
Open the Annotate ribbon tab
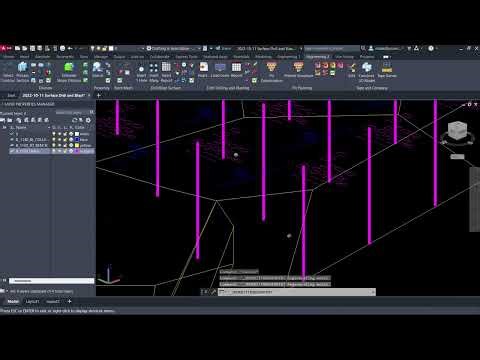pyautogui.click(x=42, y=57)
